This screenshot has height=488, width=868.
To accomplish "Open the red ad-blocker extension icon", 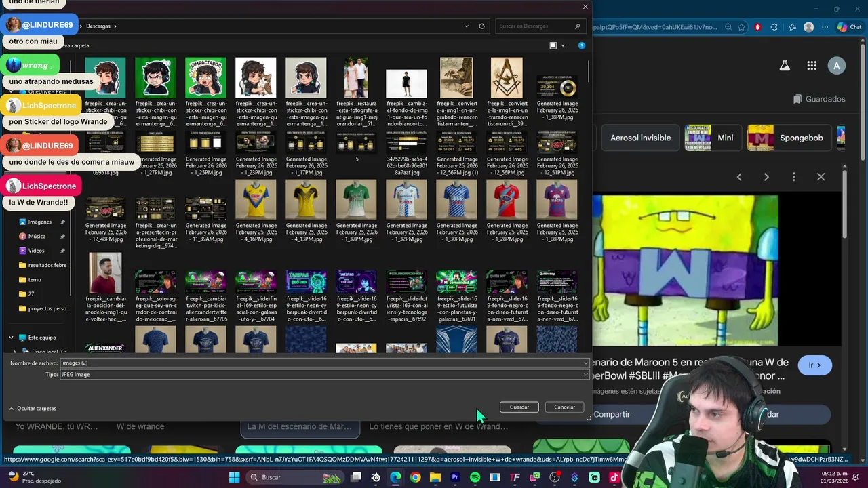I will point(757,27).
